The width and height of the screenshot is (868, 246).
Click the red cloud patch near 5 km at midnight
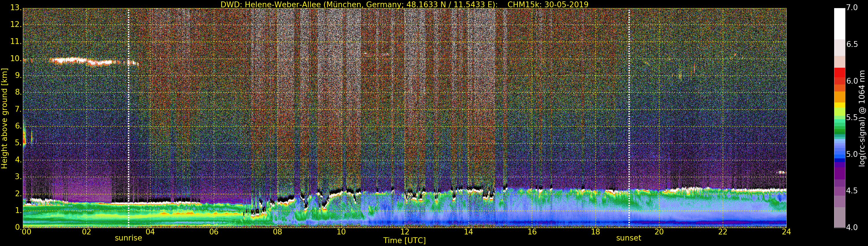[x=24, y=138]
